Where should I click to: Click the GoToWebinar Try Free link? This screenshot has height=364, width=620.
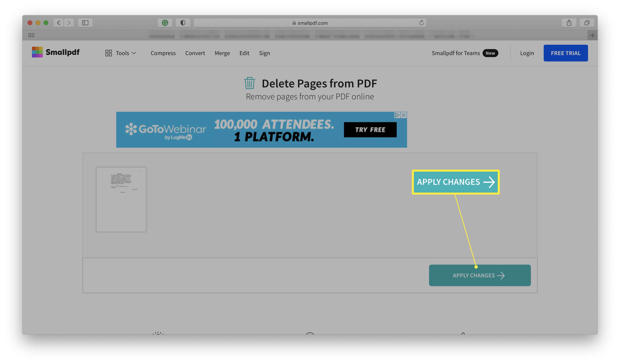pyautogui.click(x=371, y=129)
